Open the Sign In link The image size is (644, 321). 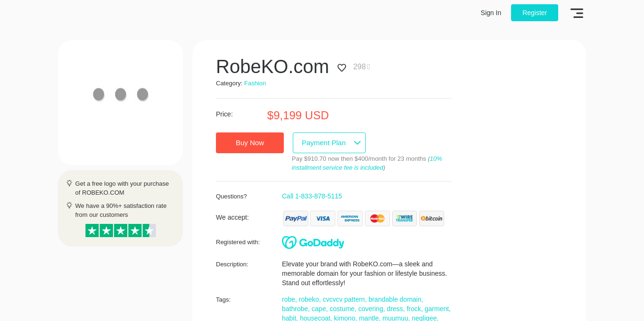[x=491, y=13]
